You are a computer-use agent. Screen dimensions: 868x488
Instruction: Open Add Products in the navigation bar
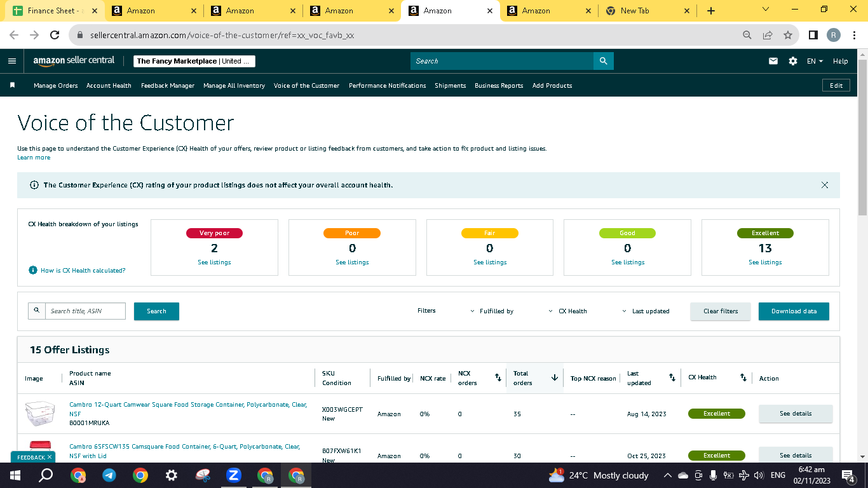coord(552,85)
